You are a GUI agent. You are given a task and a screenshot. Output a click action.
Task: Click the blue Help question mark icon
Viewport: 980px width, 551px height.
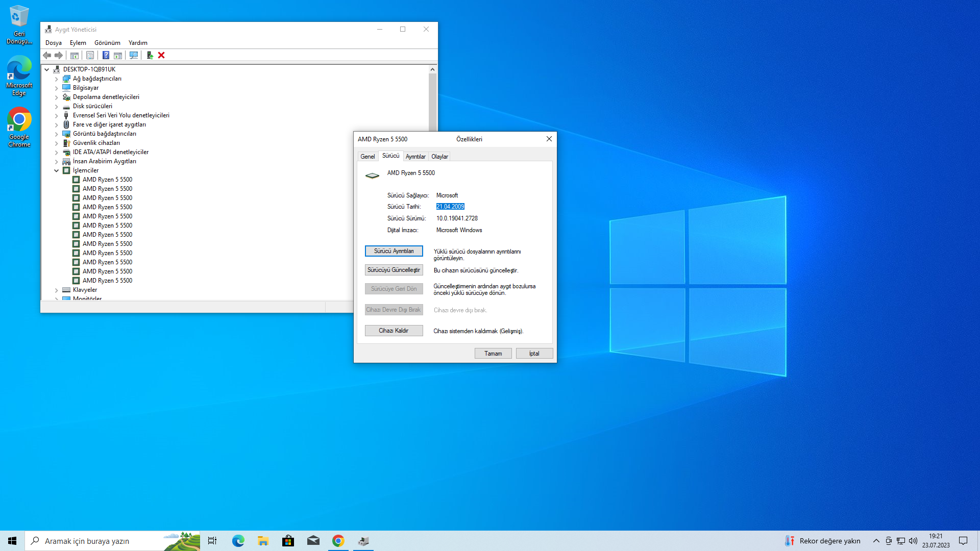click(x=106, y=55)
